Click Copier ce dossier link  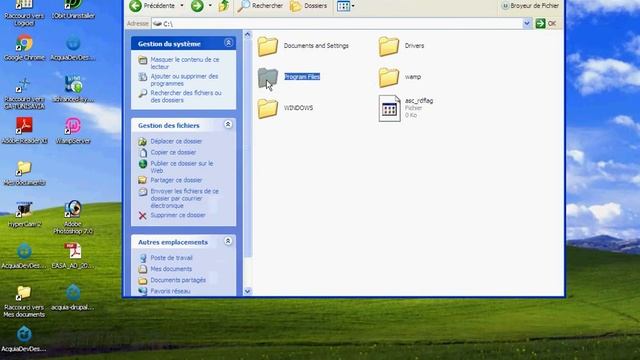point(173,152)
